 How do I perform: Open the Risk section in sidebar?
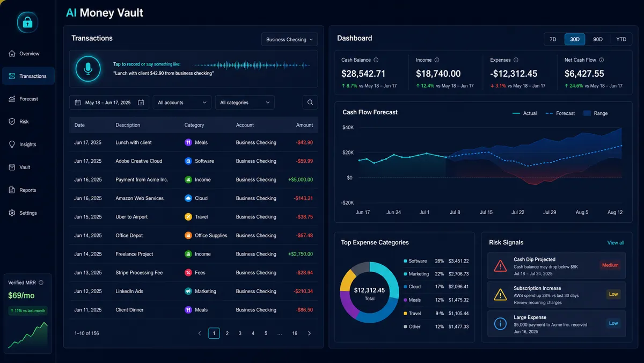click(x=28, y=122)
